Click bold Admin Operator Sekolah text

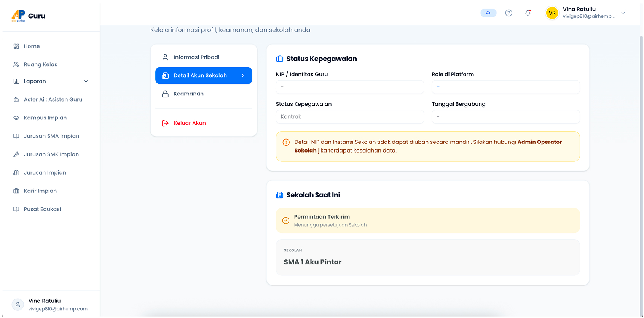click(x=540, y=142)
